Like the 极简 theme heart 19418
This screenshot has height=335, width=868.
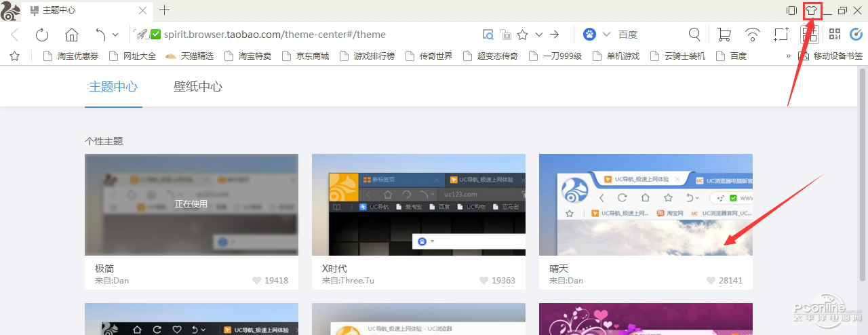click(x=256, y=280)
